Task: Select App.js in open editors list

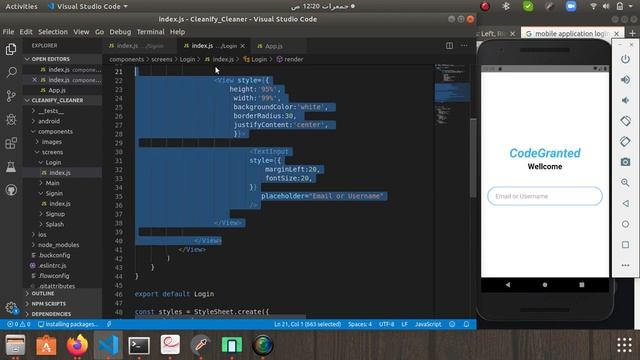Action: [x=57, y=90]
